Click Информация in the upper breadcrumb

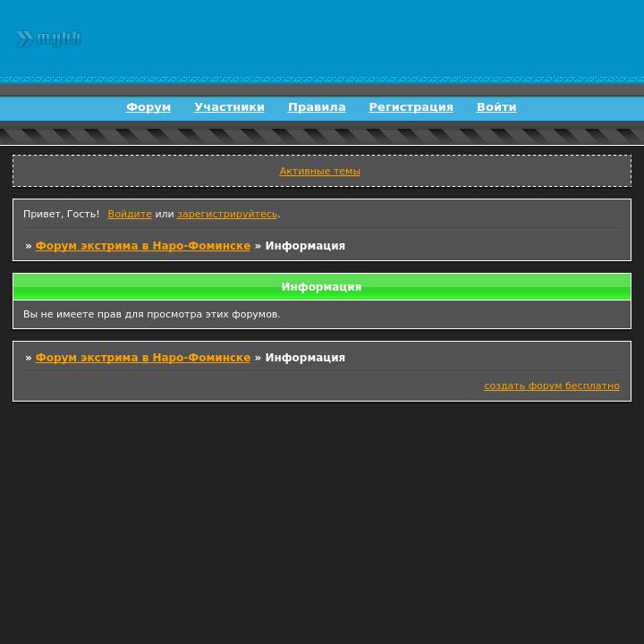[305, 246]
